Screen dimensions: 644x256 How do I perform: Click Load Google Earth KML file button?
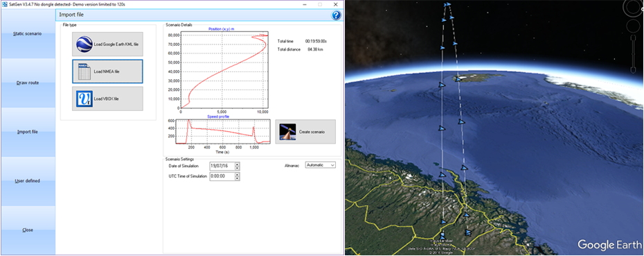point(107,44)
